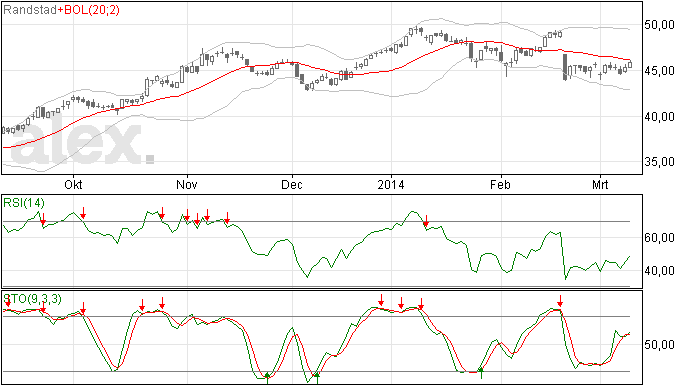
Task: Click the RSI(14) indicator label
Action: coord(24,203)
